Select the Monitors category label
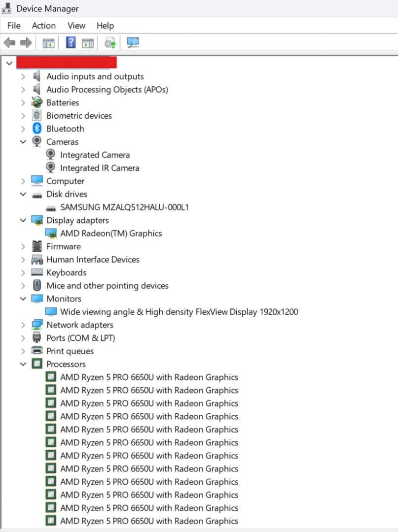The height and width of the screenshot is (532, 398). tap(64, 299)
